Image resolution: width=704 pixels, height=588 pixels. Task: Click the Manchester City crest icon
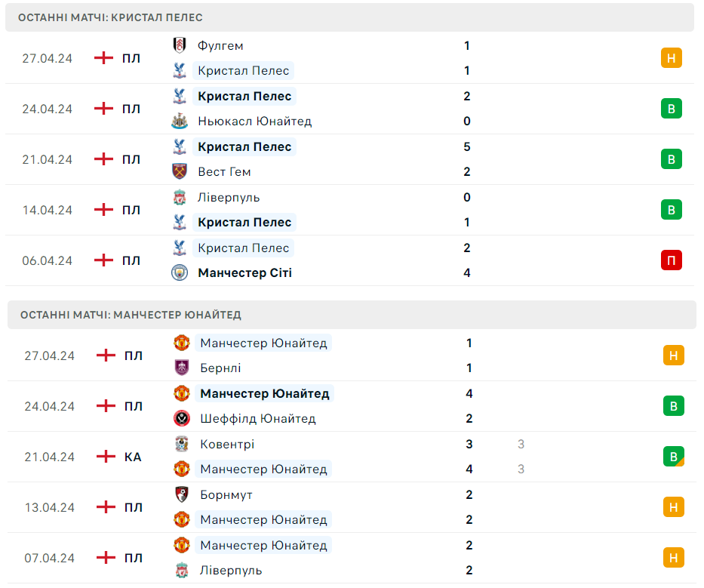(179, 272)
